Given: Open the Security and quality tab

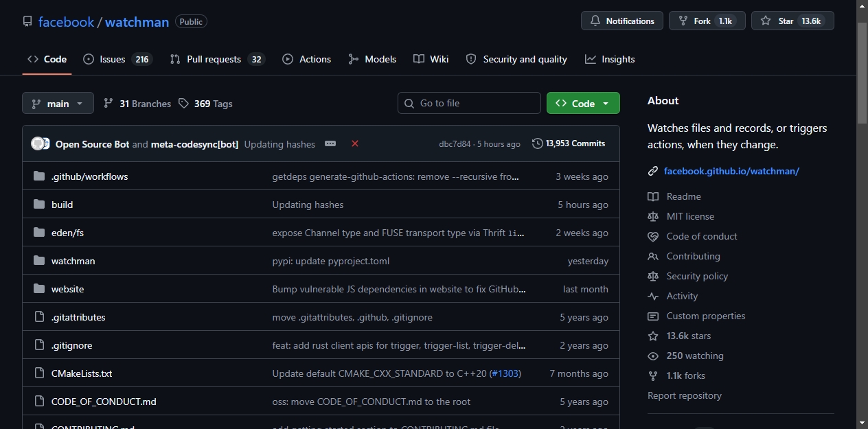Looking at the screenshot, I should [516, 59].
